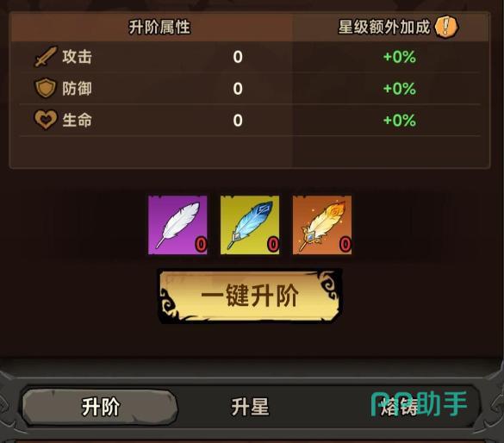Tap the 升阶属性 column header
504x443 pixels.
(159, 27)
